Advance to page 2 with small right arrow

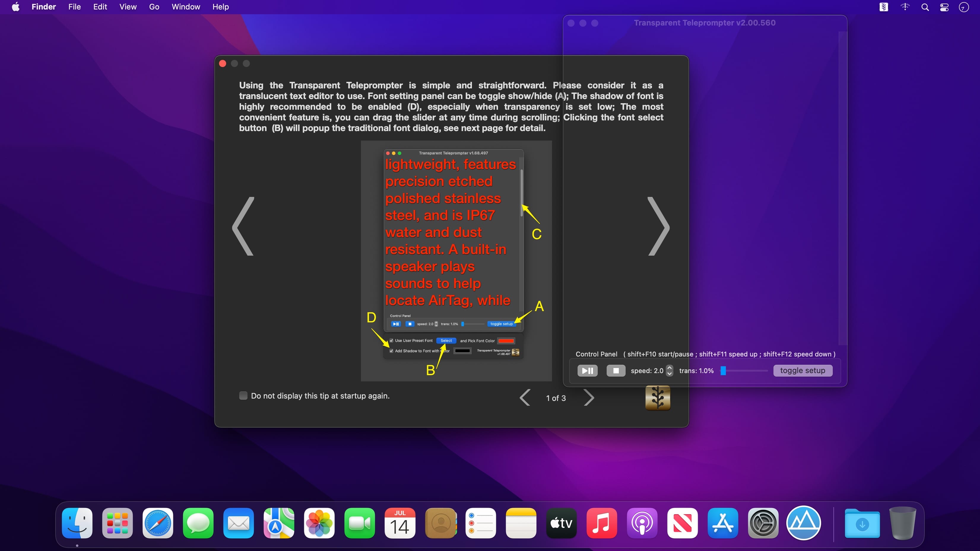click(589, 398)
